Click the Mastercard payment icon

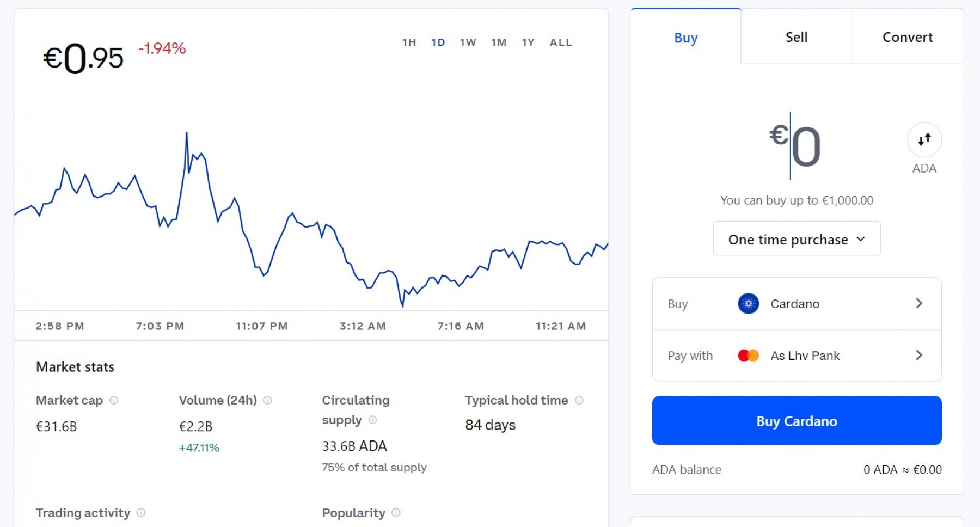(x=748, y=356)
